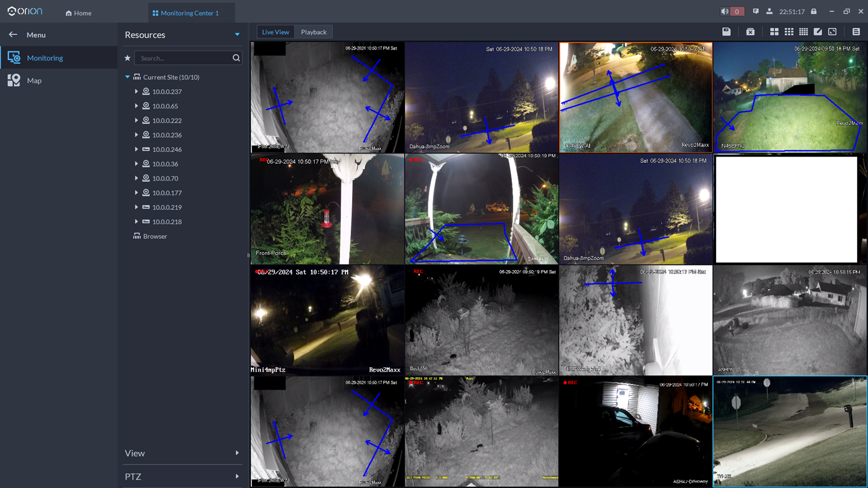Close all video windows via toolbar icon

(750, 32)
